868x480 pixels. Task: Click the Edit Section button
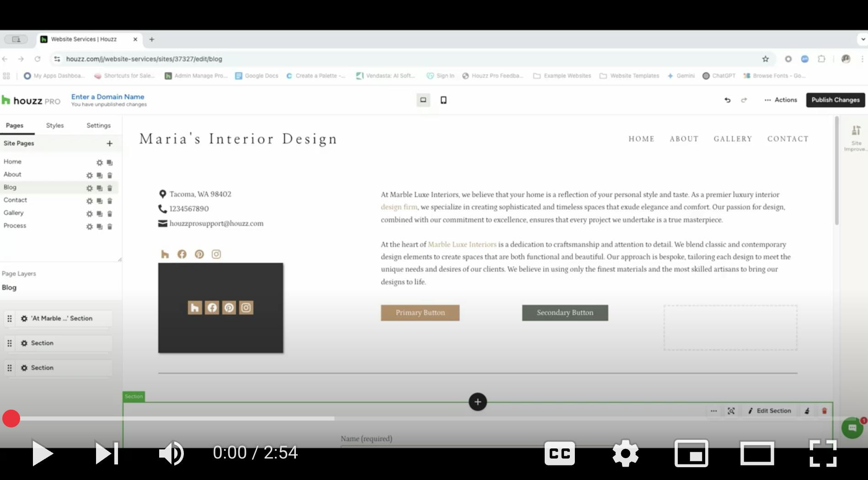[x=769, y=411]
